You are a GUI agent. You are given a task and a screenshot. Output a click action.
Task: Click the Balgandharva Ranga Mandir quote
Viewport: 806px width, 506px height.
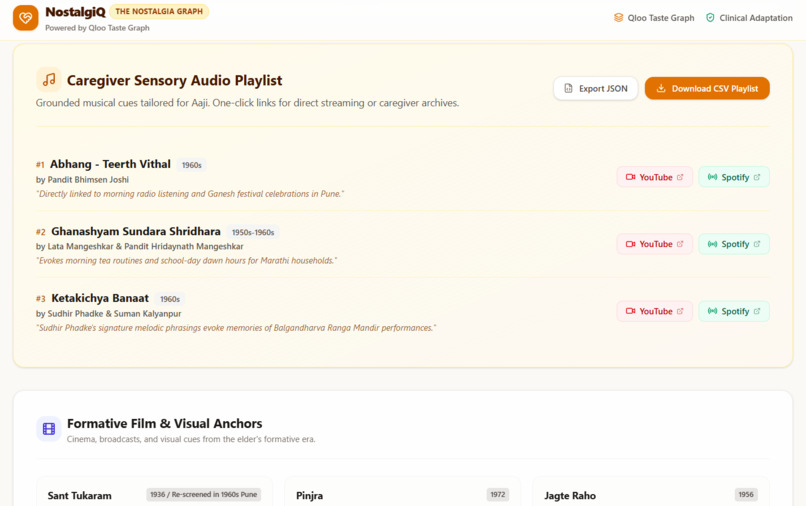pos(236,328)
